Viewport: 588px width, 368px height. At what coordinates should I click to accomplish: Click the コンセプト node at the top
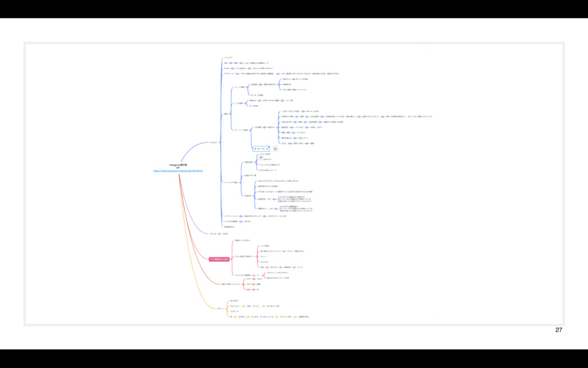228,57
